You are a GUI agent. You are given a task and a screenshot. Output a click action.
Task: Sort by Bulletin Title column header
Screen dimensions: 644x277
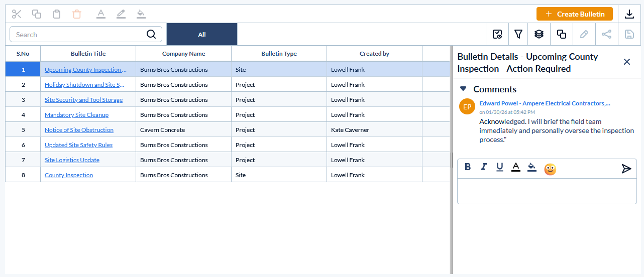[88, 54]
